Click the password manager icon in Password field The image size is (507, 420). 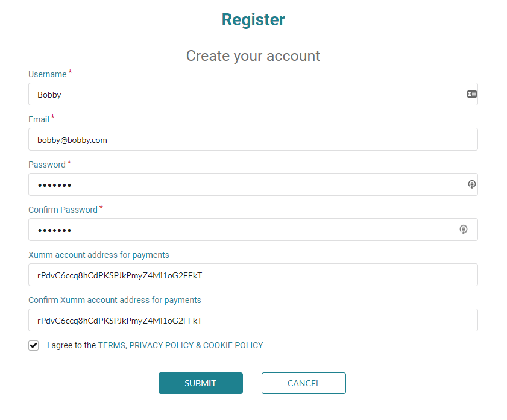(x=472, y=184)
